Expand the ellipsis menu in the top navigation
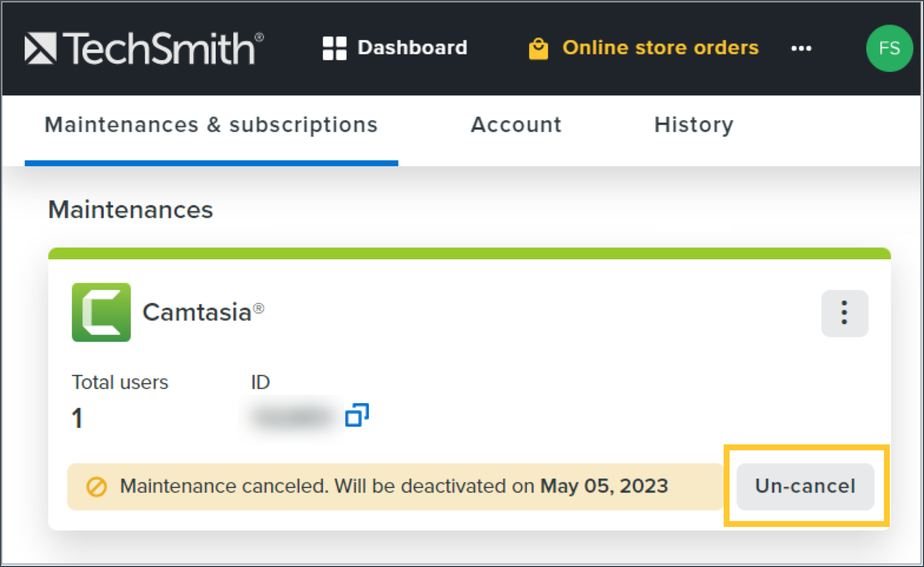The image size is (924, 567). tap(801, 49)
